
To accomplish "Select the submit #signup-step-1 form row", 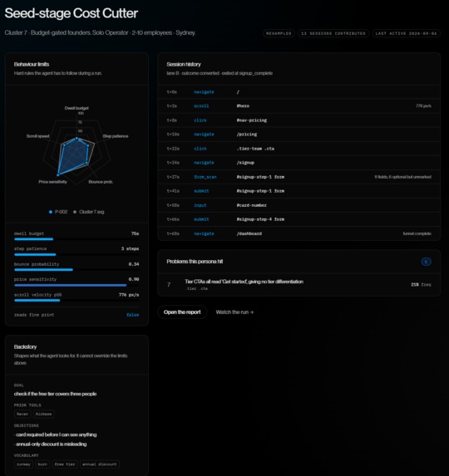I will point(299,191).
